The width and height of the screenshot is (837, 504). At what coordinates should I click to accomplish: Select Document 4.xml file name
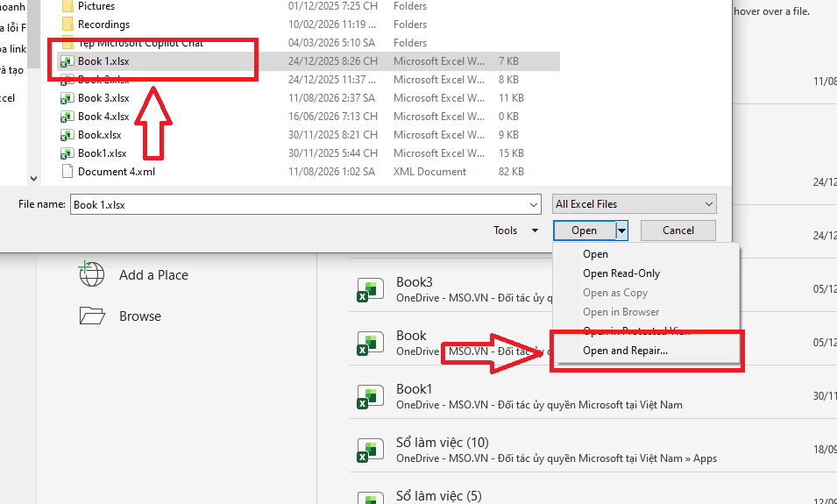(x=117, y=172)
